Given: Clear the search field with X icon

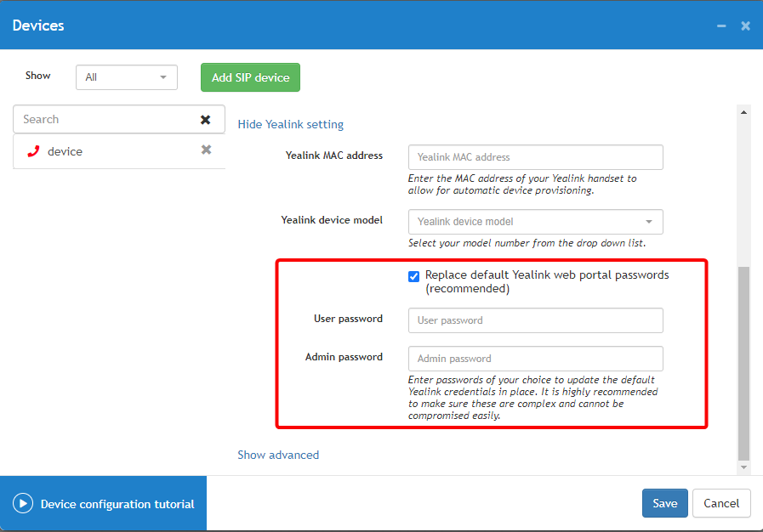Looking at the screenshot, I should click(205, 120).
